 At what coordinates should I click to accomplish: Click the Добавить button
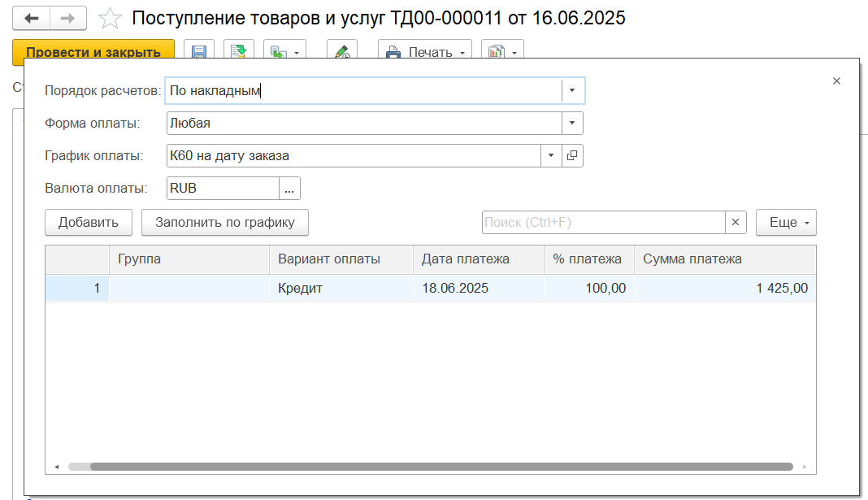(89, 222)
